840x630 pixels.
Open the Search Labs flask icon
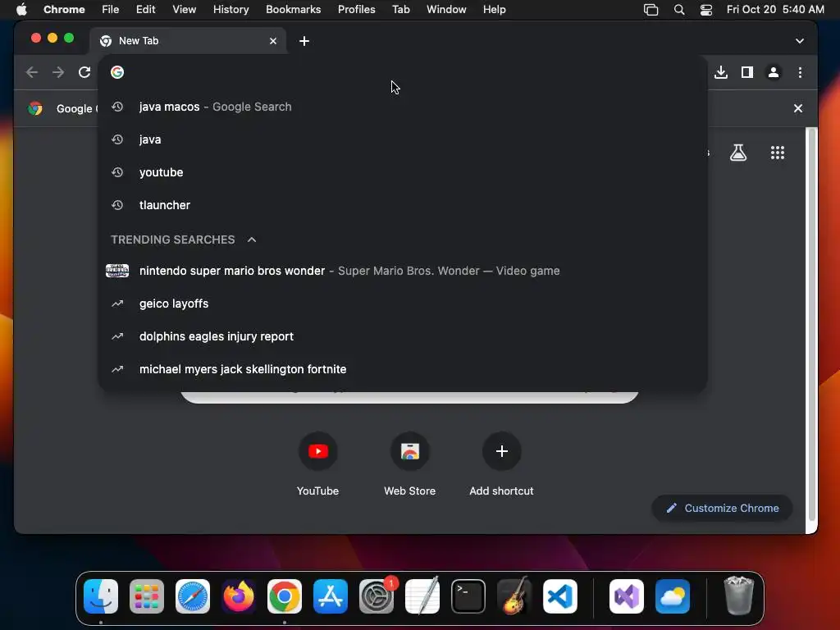pos(738,153)
